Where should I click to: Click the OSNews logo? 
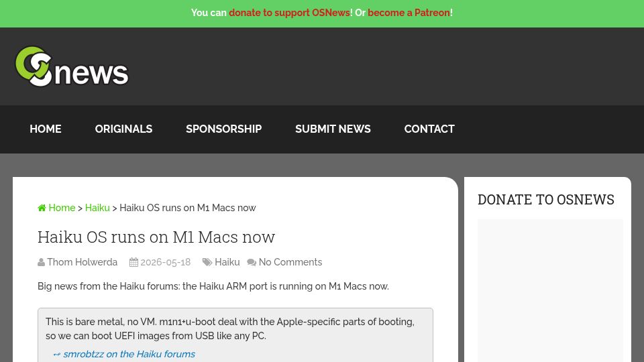point(72,66)
